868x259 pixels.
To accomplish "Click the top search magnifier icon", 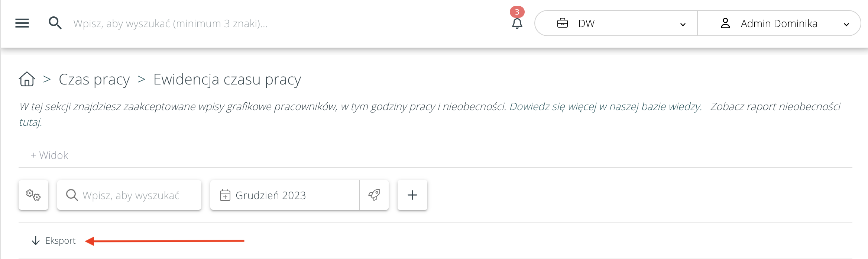I will [55, 23].
